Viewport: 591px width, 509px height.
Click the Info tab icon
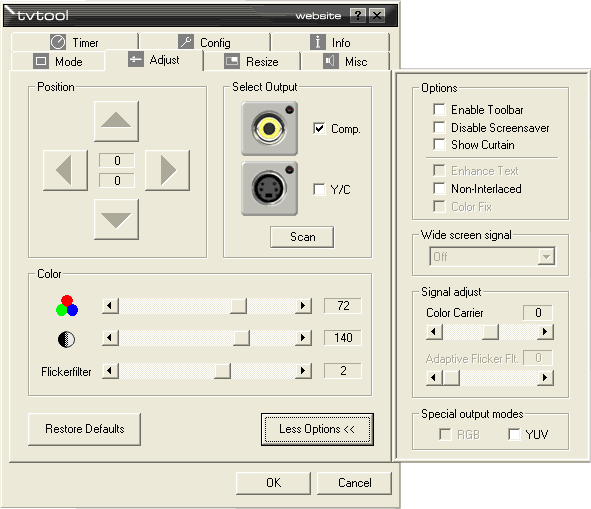click(x=318, y=42)
